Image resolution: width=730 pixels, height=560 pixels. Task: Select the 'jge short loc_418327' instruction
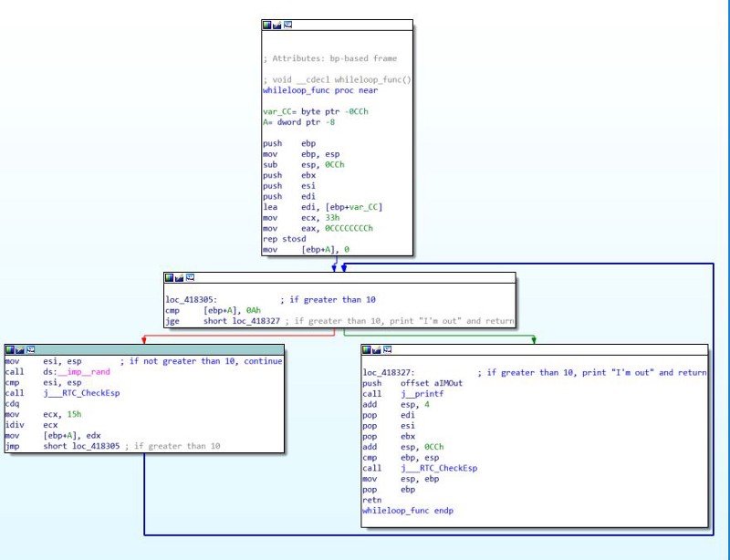(x=223, y=321)
